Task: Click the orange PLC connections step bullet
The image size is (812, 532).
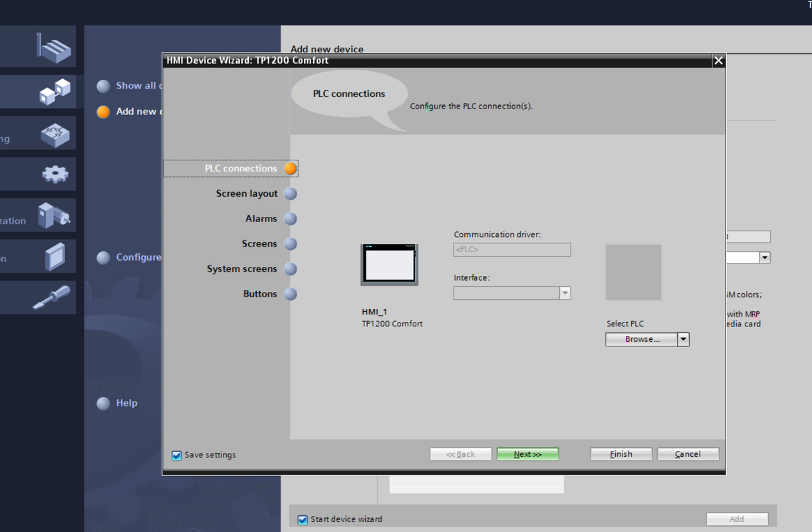Action: [291, 169]
